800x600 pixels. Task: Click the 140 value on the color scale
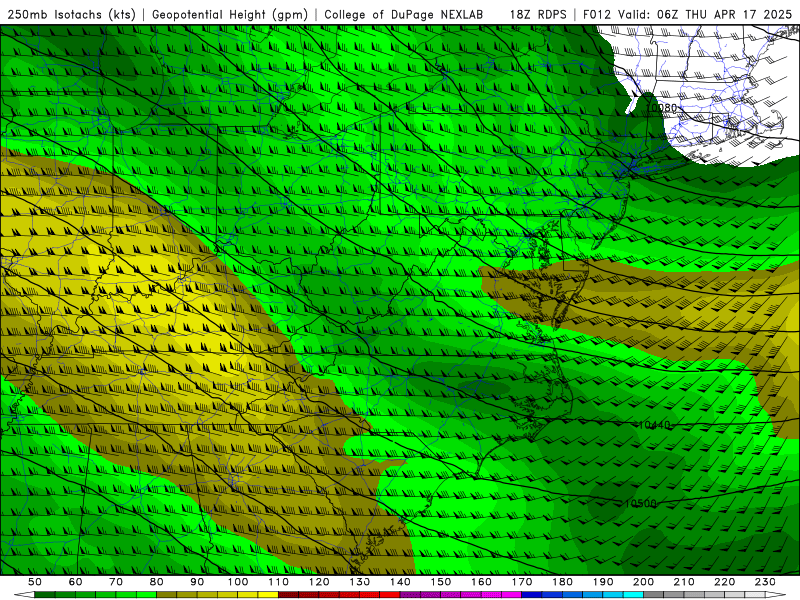point(400,582)
